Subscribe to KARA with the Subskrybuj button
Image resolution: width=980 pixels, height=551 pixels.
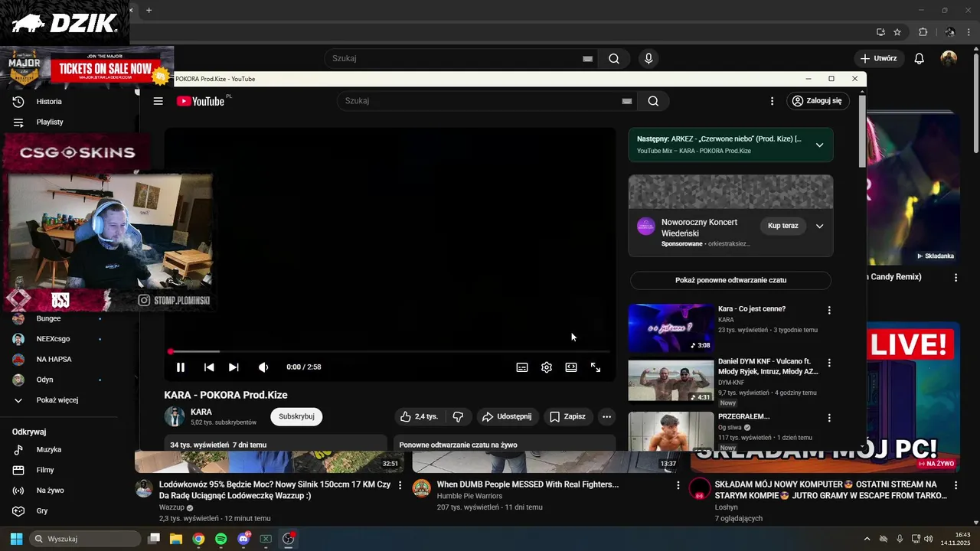(296, 416)
